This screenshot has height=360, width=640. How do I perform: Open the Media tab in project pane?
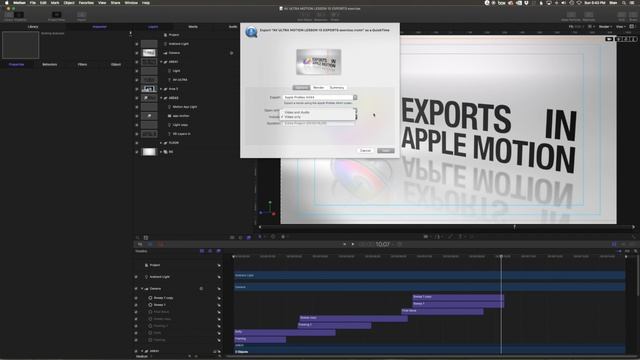point(193,27)
